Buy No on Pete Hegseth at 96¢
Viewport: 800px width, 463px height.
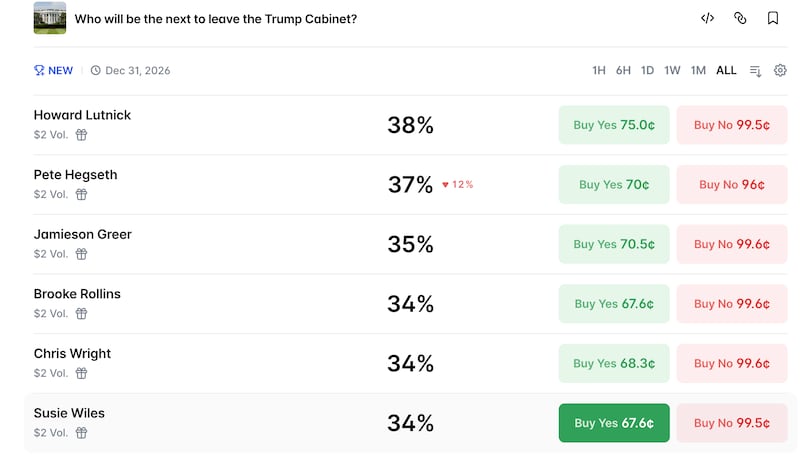pyautogui.click(x=732, y=185)
